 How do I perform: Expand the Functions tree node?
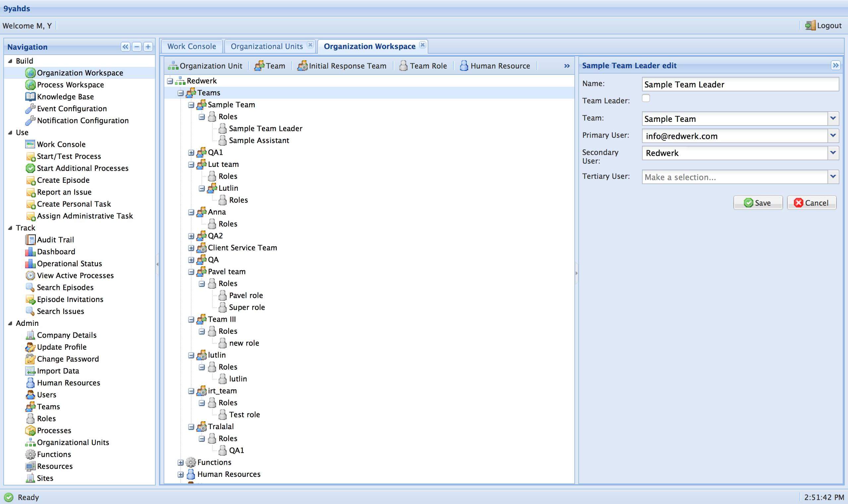coord(181,463)
